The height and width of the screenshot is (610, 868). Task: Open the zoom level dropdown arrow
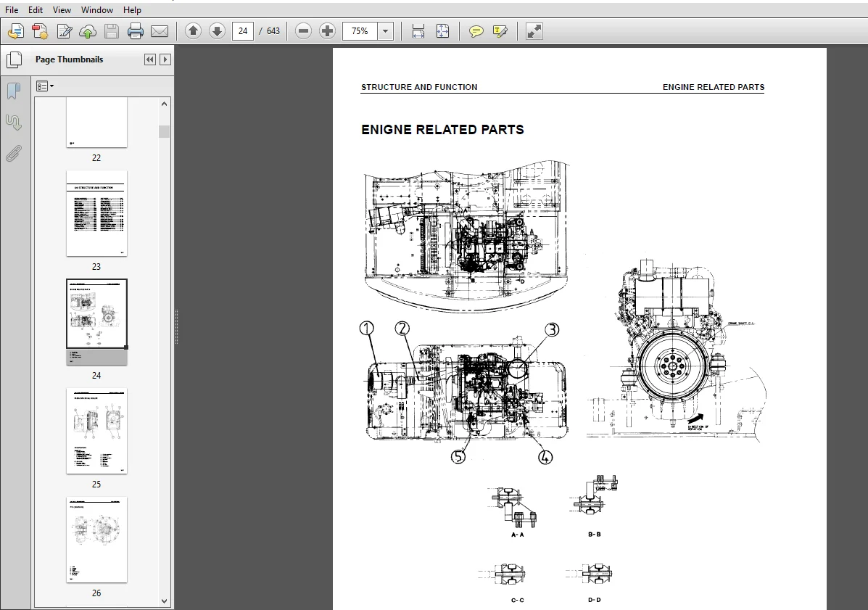(385, 31)
